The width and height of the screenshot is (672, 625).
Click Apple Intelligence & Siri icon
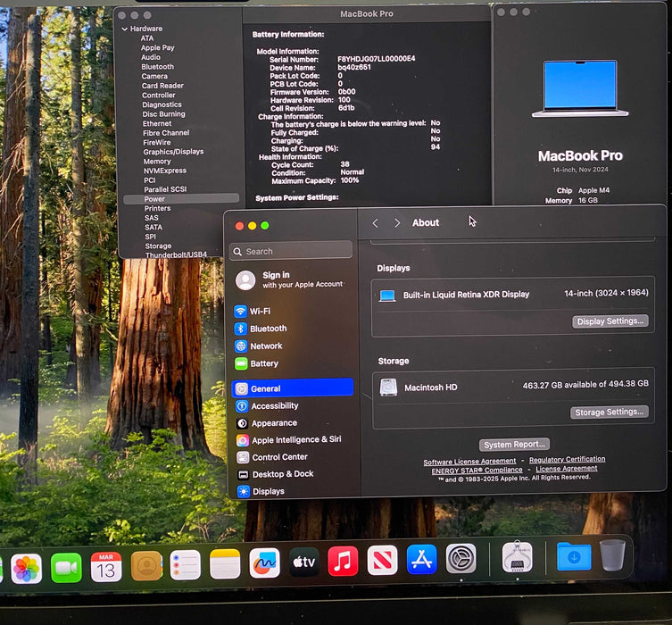pos(243,440)
